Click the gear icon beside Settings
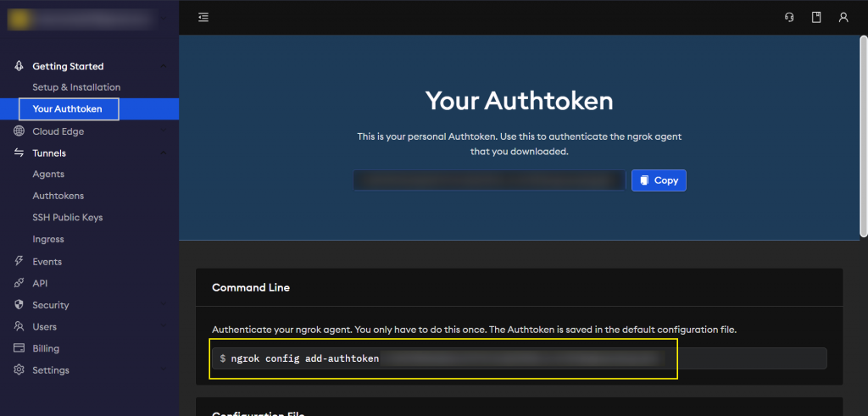Image resolution: width=868 pixels, height=416 pixels. tap(19, 369)
